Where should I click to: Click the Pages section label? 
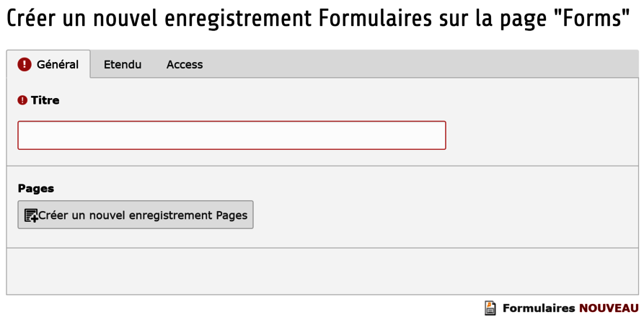(x=36, y=188)
